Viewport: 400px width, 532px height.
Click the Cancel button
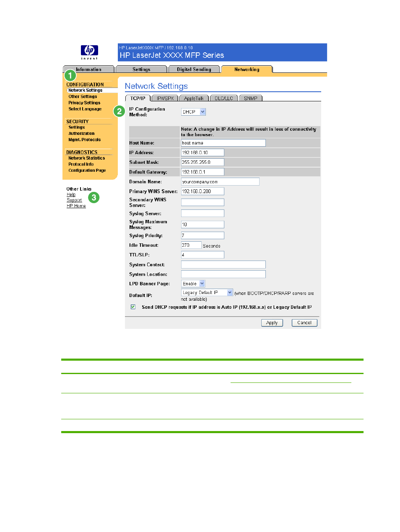tap(304, 323)
